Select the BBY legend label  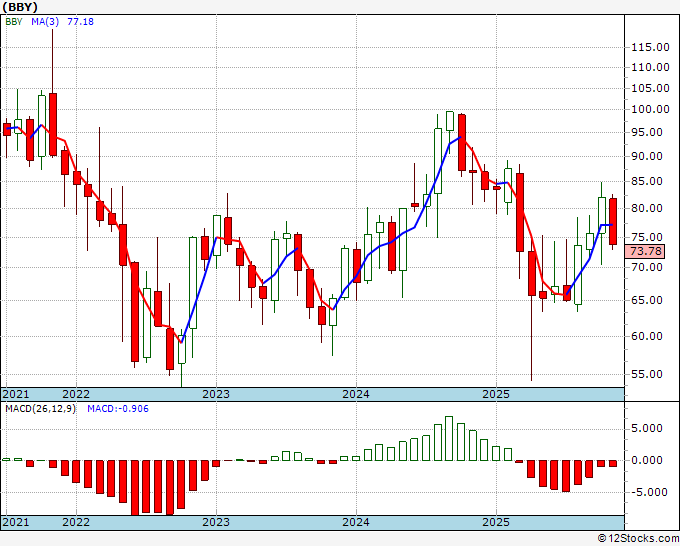[x=14, y=21]
